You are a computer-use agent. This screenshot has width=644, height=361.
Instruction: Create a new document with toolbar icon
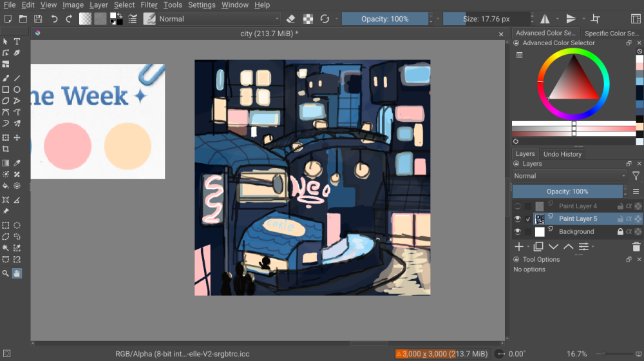[x=8, y=19]
